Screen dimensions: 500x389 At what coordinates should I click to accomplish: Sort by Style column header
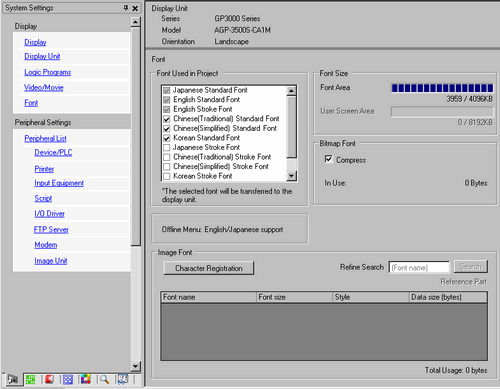pos(371,297)
